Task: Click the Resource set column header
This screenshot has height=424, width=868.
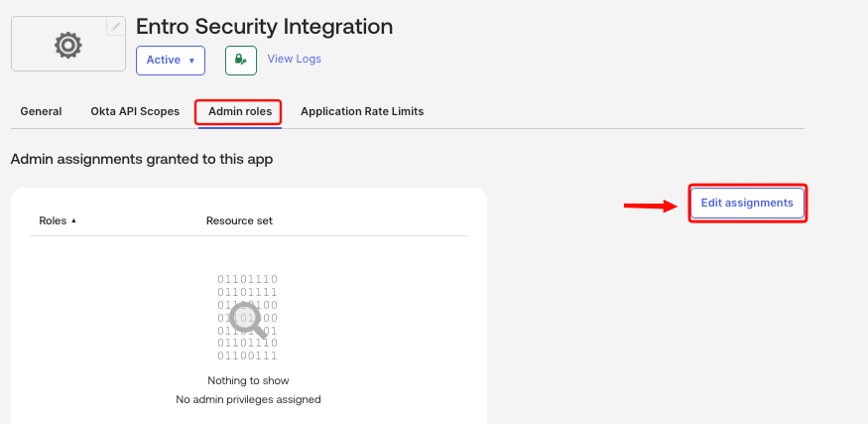Action: point(240,220)
